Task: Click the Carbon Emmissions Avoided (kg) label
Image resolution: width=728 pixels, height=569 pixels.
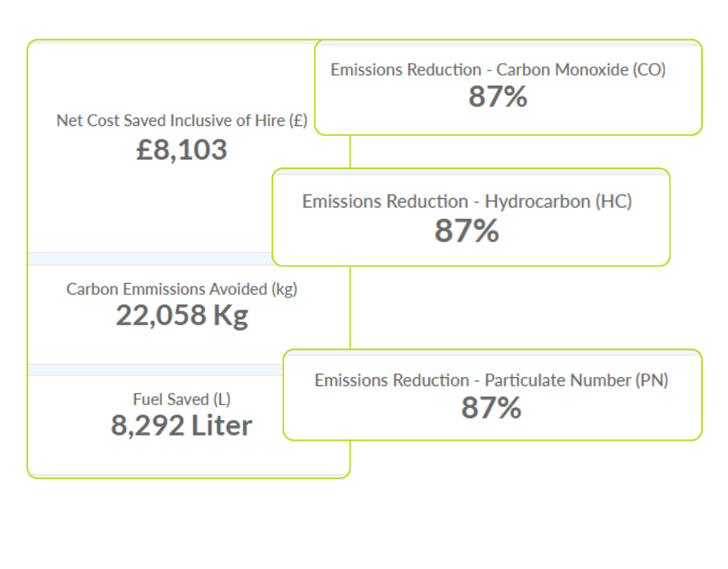Action: tap(182, 289)
